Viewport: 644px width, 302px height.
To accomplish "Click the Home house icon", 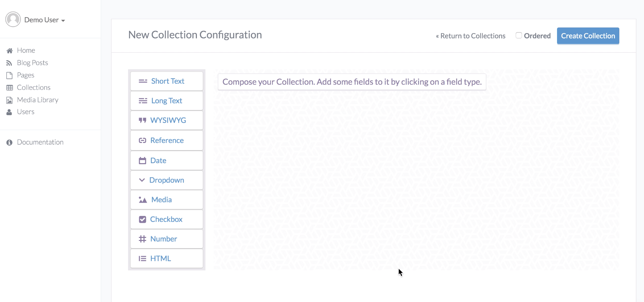I will click(x=10, y=51).
